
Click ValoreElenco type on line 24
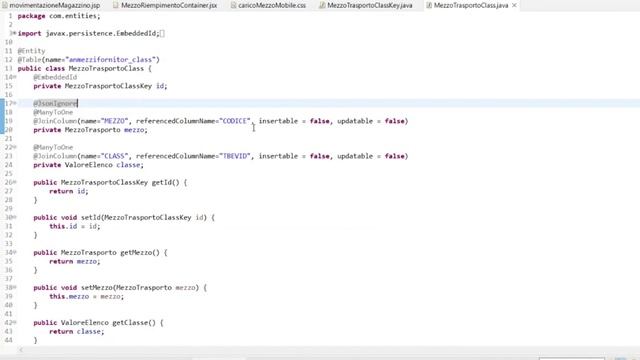[x=89, y=165]
